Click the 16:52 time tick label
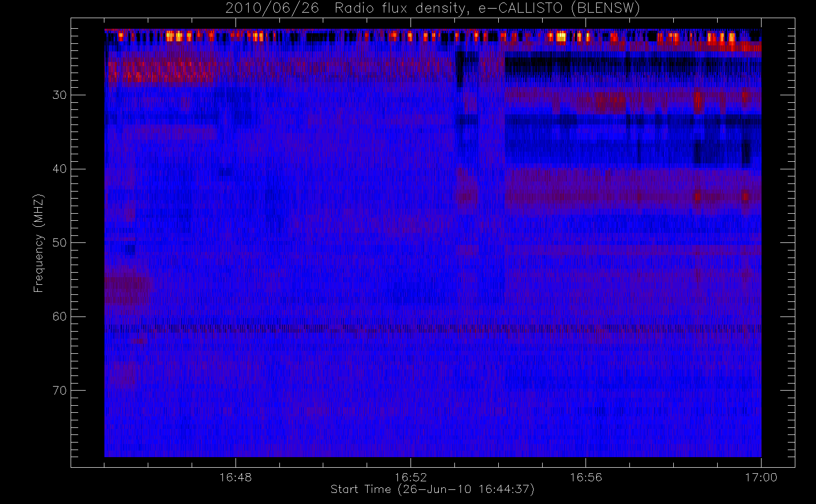The height and width of the screenshot is (504, 816). (x=411, y=477)
